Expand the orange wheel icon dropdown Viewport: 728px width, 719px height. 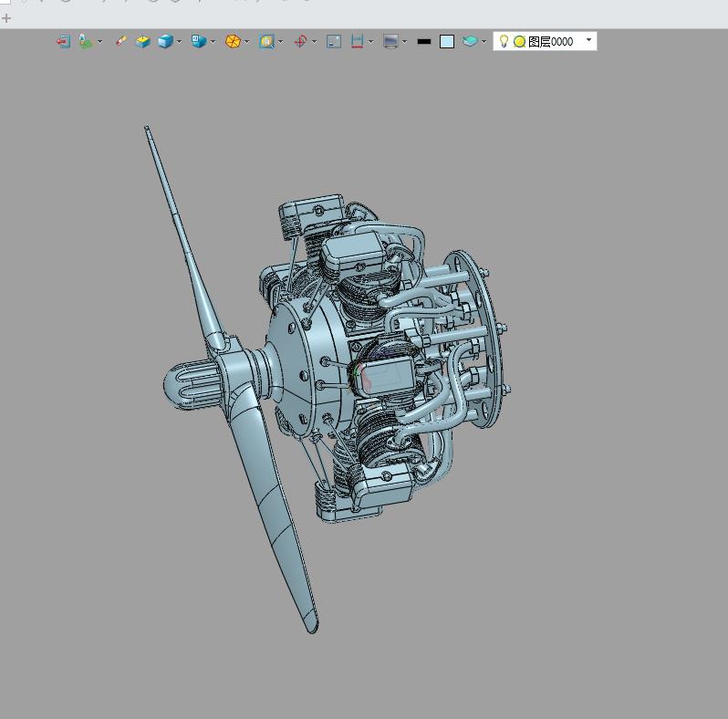tap(247, 42)
